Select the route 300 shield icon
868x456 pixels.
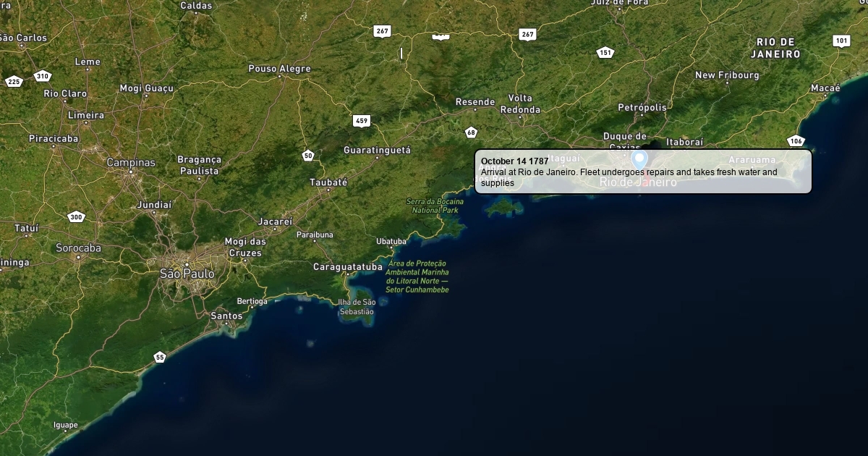point(76,217)
